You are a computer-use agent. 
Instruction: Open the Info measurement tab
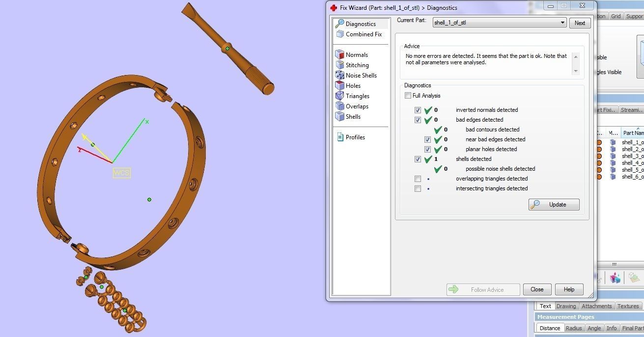pyautogui.click(x=612, y=328)
